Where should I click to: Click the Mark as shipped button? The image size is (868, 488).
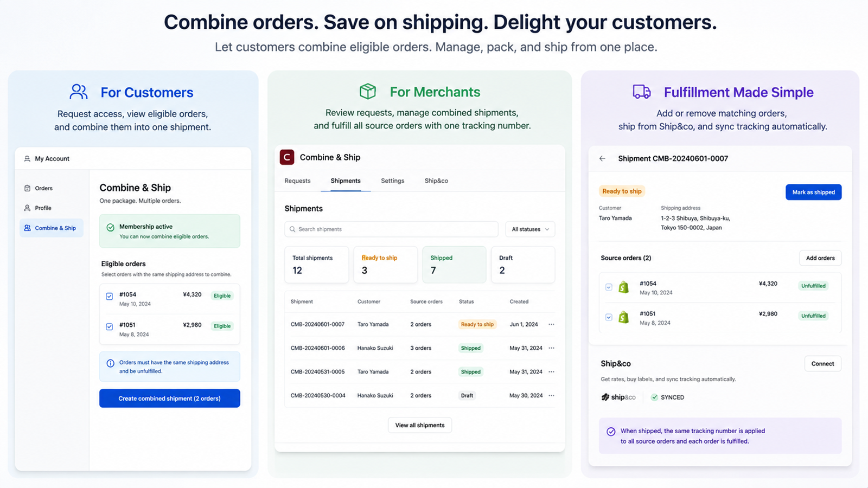click(x=813, y=192)
